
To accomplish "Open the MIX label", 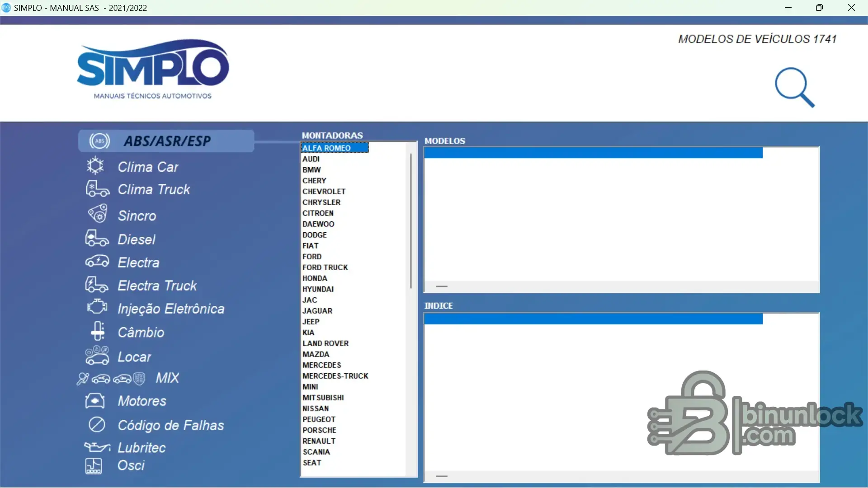I will (167, 378).
